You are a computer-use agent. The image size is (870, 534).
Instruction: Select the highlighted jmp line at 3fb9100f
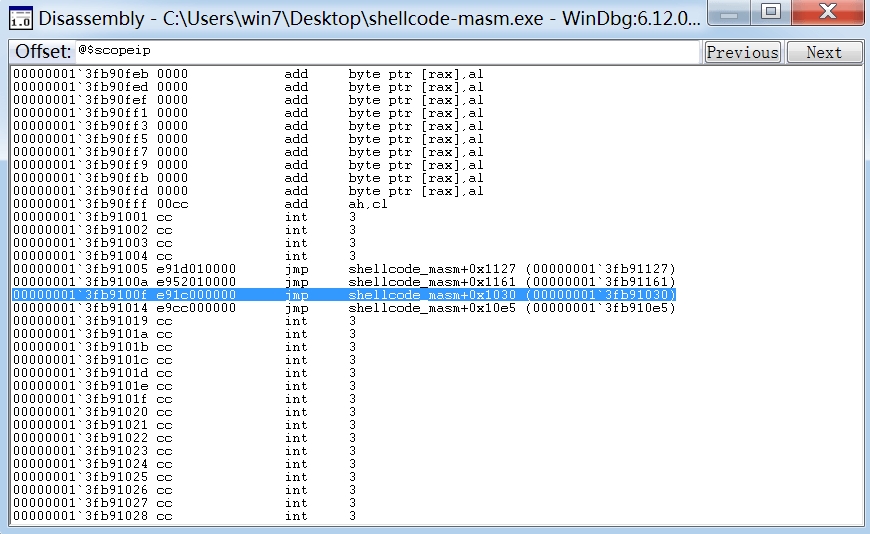(x=343, y=295)
